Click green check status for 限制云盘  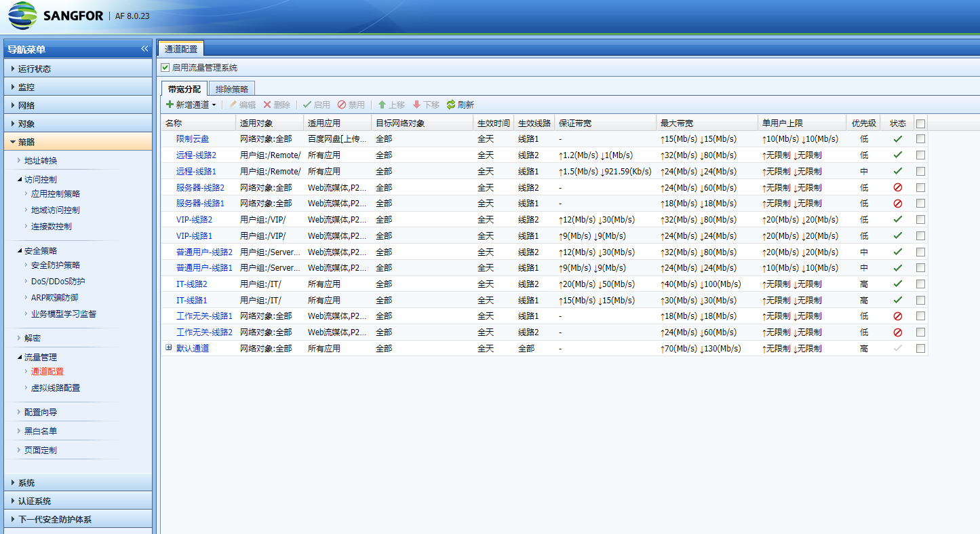[897, 139]
